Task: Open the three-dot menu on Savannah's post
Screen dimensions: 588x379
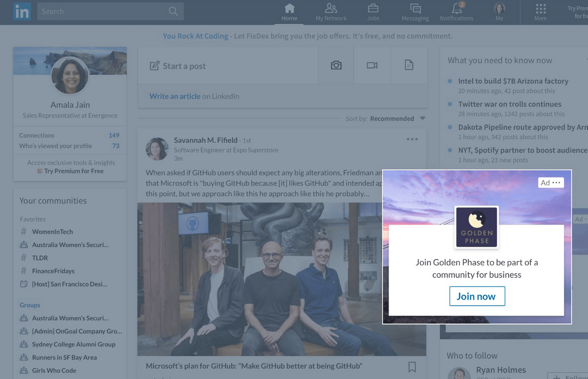Action: pos(412,139)
